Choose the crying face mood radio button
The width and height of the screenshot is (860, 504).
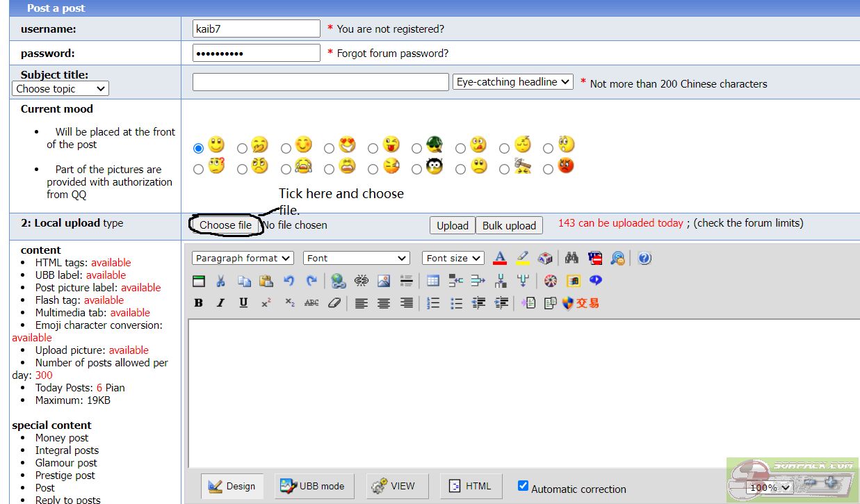[x=286, y=169]
